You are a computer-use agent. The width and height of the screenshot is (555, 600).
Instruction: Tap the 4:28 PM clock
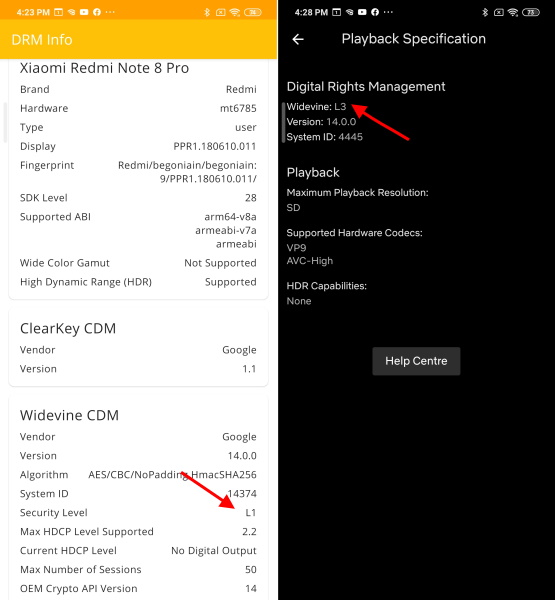tap(311, 12)
